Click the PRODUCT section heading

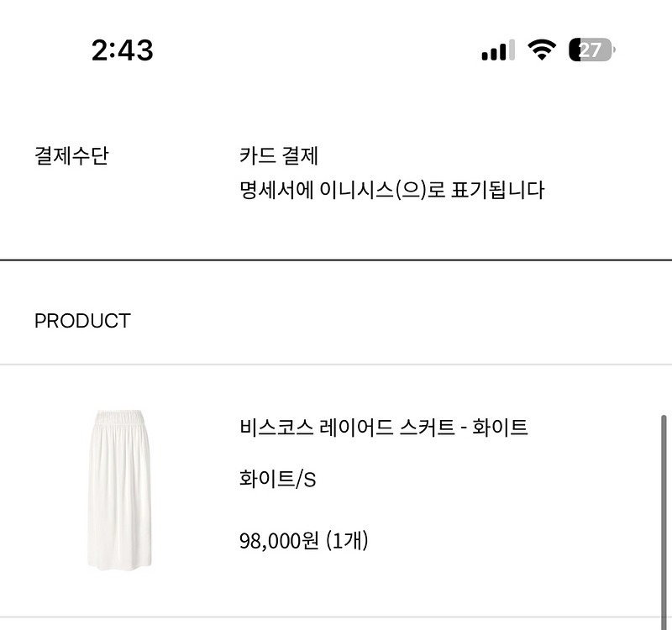tap(82, 321)
